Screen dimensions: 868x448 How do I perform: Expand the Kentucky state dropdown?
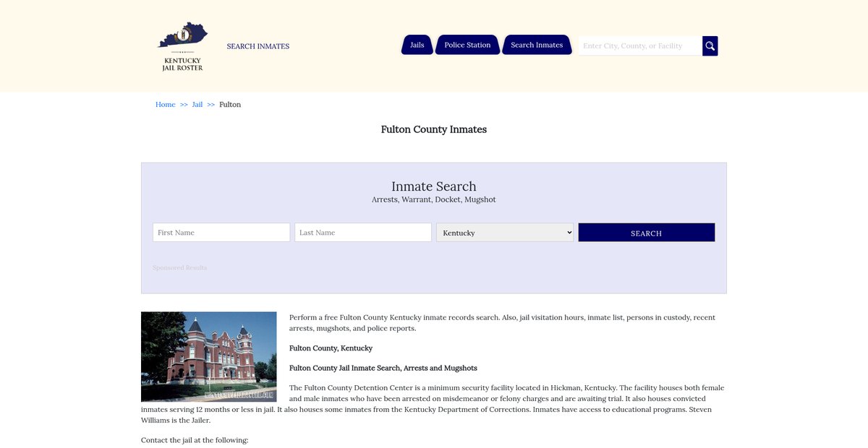tap(505, 233)
